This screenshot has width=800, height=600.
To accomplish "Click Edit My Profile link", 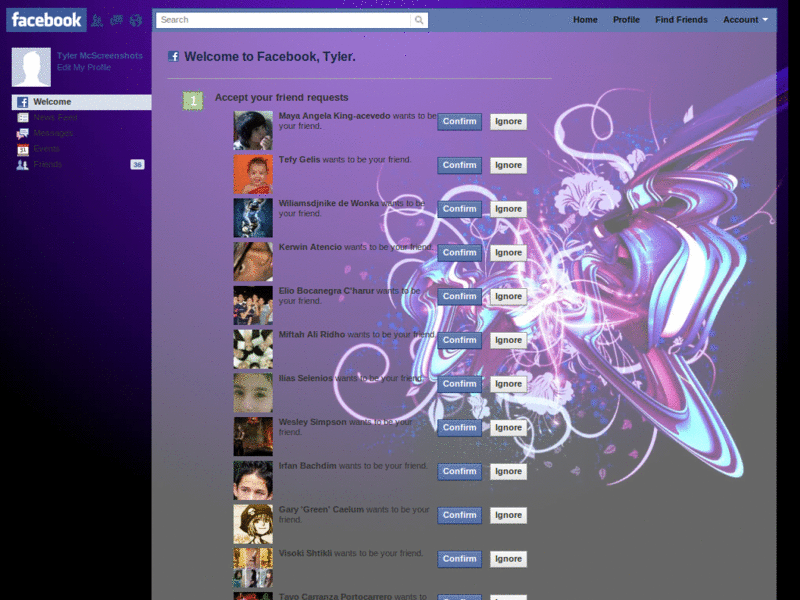I will 84,67.
